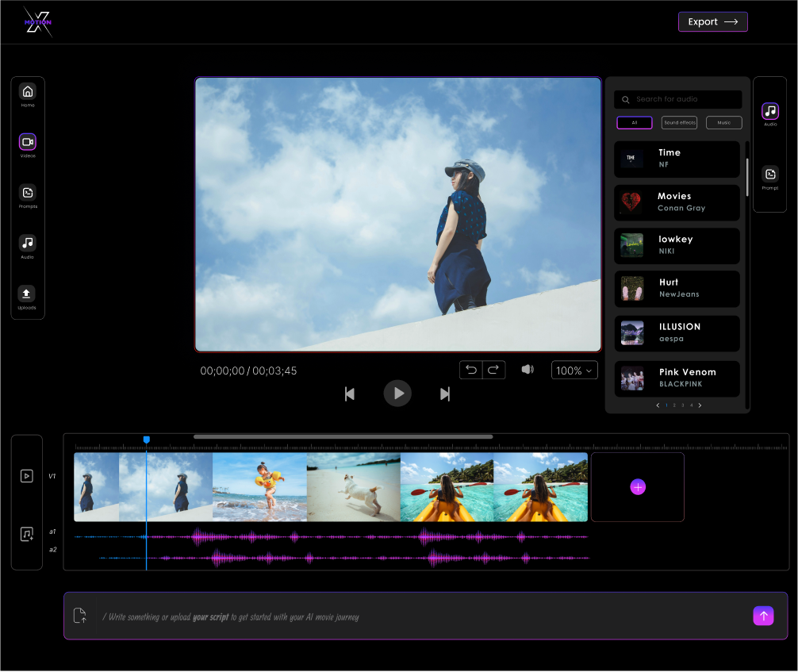This screenshot has height=672, width=798.
Task: Open the Prompts icon in left sidebar
Action: pyautogui.click(x=28, y=193)
